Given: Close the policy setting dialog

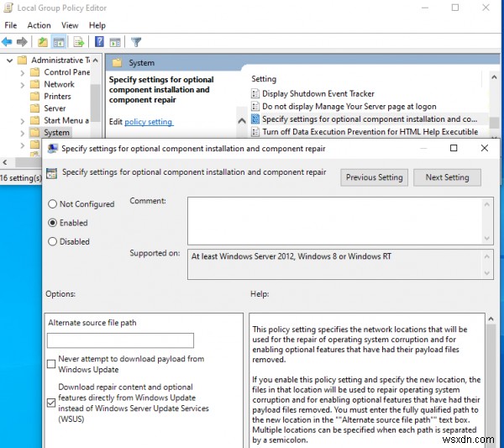Looking at the screenshot, I should [x=485, y=148].
